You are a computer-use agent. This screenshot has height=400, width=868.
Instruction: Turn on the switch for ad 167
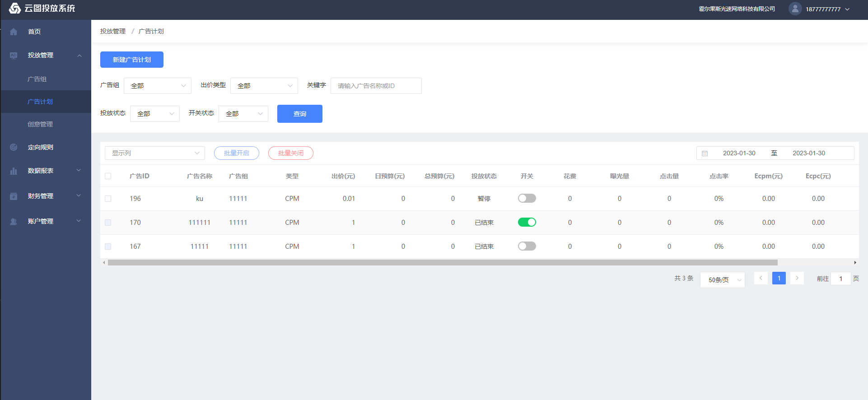[527, 246]
